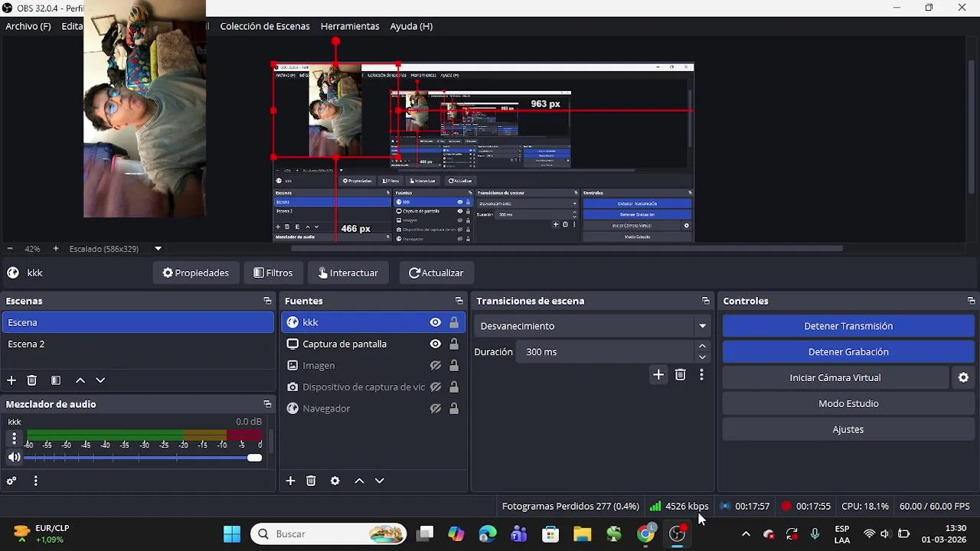
Task: Click the taskbar Buscar search box
Action: pos(328,534)
